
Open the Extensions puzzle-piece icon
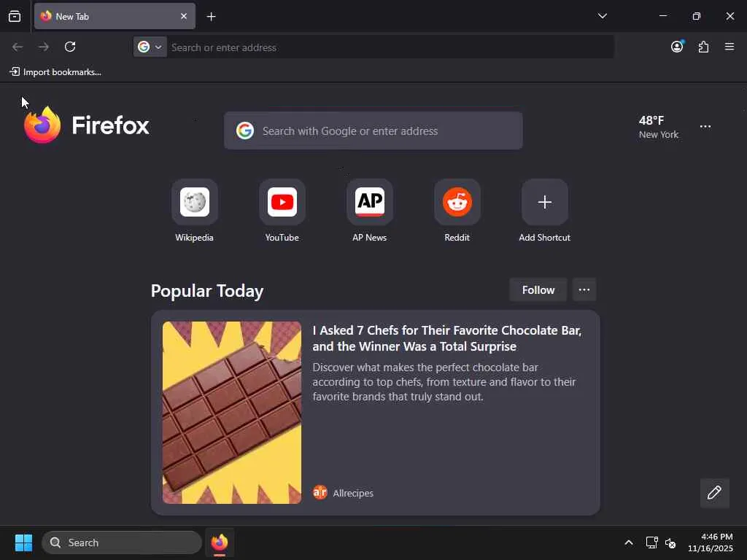click(x=703, y=47)
